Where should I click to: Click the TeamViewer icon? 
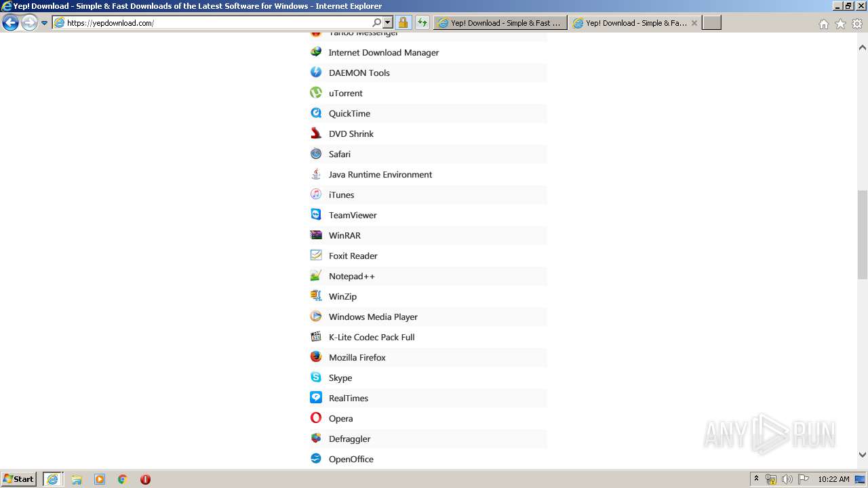coord(316,215)
